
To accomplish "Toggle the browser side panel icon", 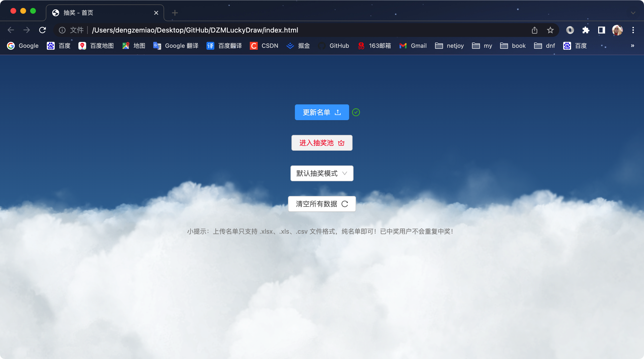I will point(601,30).
